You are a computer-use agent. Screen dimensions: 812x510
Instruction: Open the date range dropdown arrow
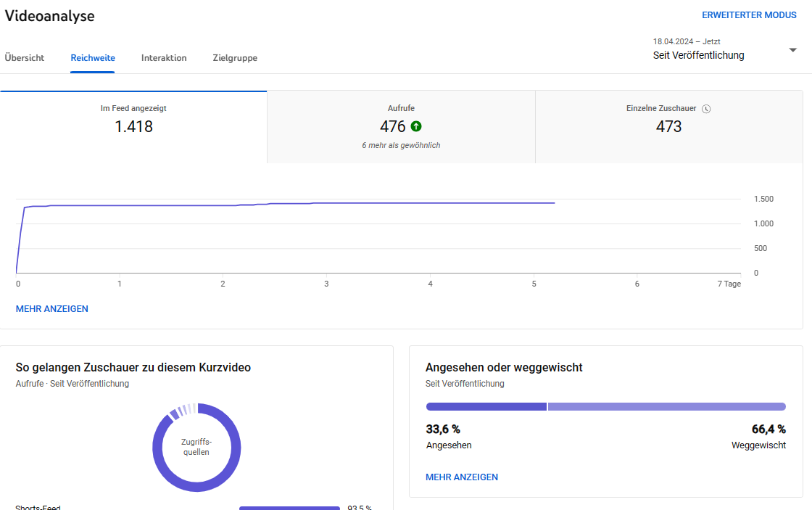pos(792,49)
